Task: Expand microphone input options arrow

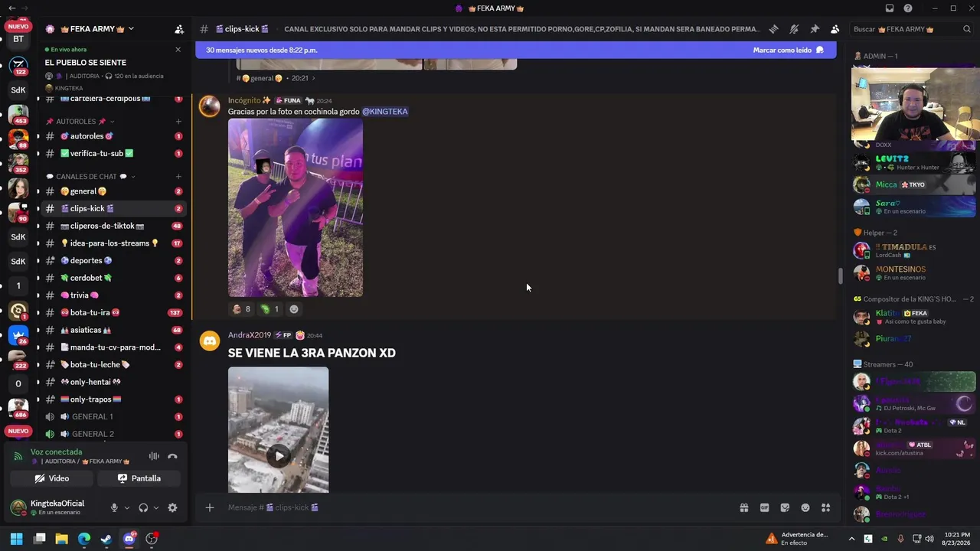Action: pos(127,507)
